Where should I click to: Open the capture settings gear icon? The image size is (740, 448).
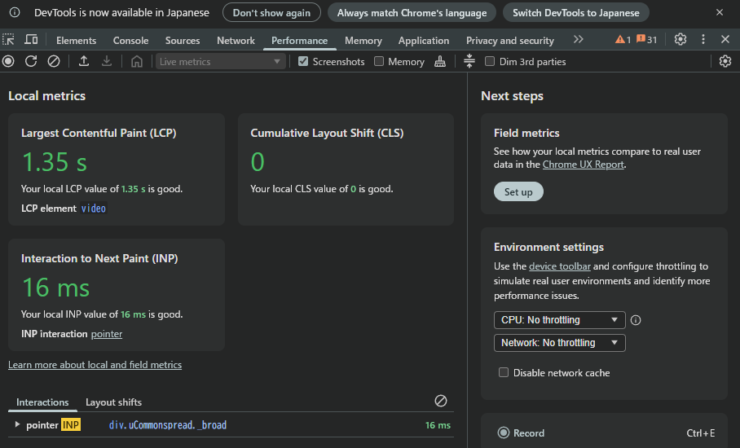[725, 62]
